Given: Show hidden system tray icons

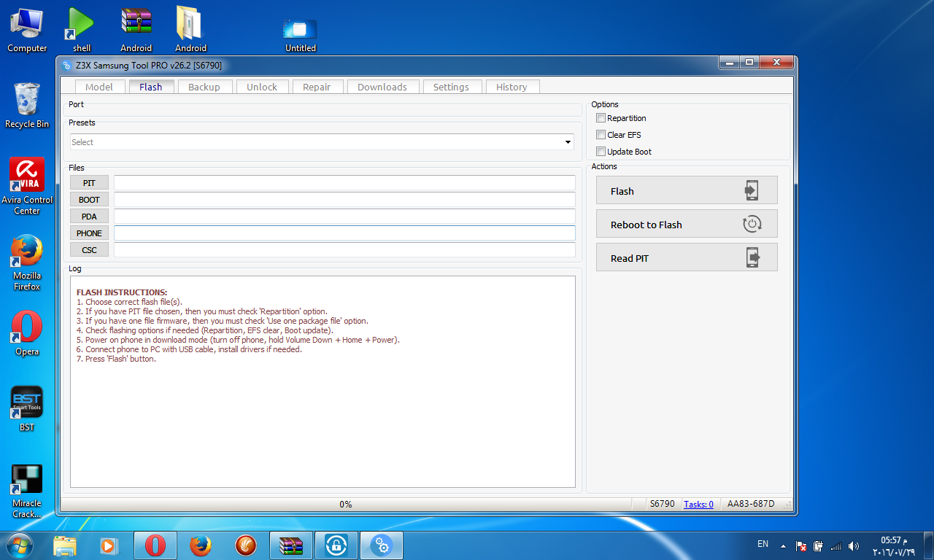Looking at the screenshot, I should pyautogui.click(x=783, y=545).
